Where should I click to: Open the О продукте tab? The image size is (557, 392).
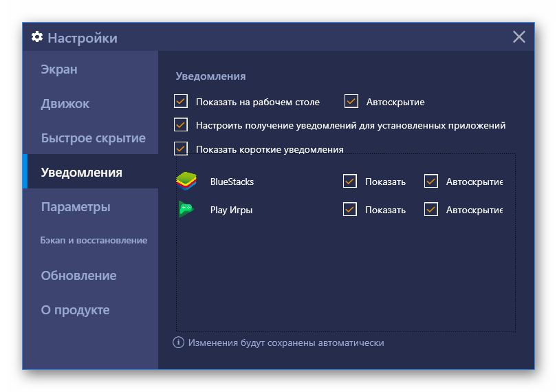(x=91, y=309)
